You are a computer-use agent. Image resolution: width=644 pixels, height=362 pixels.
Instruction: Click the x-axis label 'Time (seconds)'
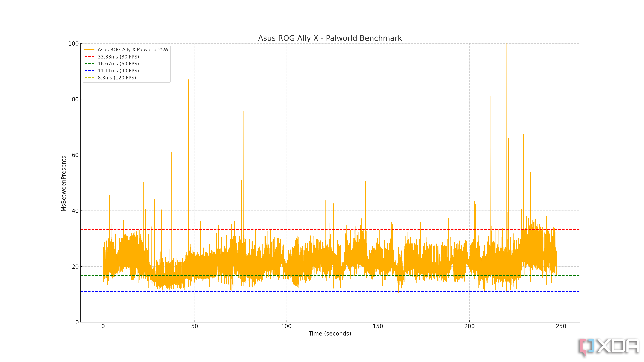330,334
